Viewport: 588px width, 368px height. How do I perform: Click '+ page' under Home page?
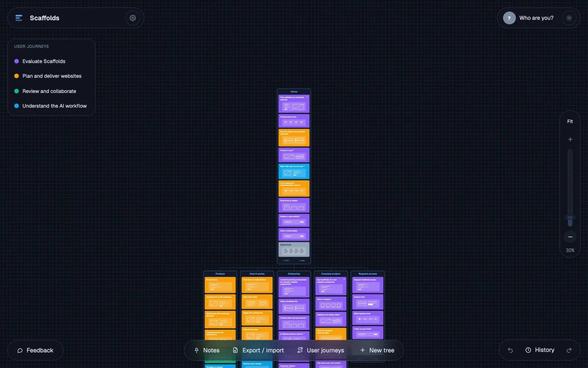pos(302,261)
